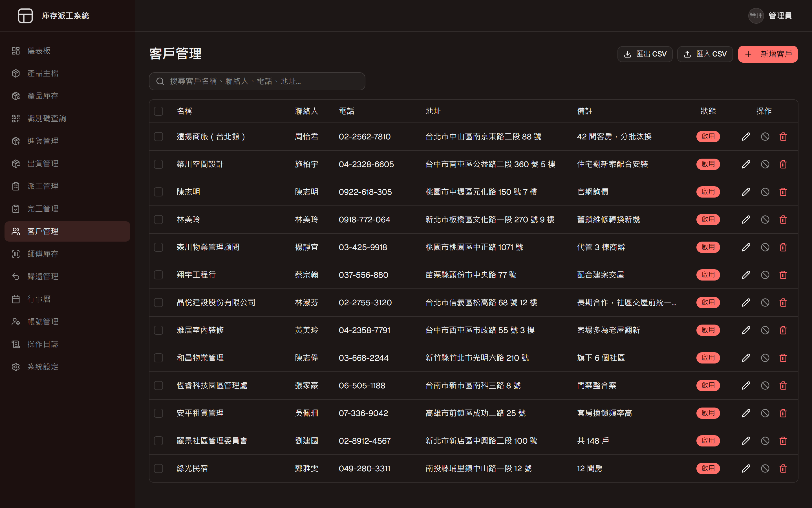Click the note 門禁整合案

[597, 386]
